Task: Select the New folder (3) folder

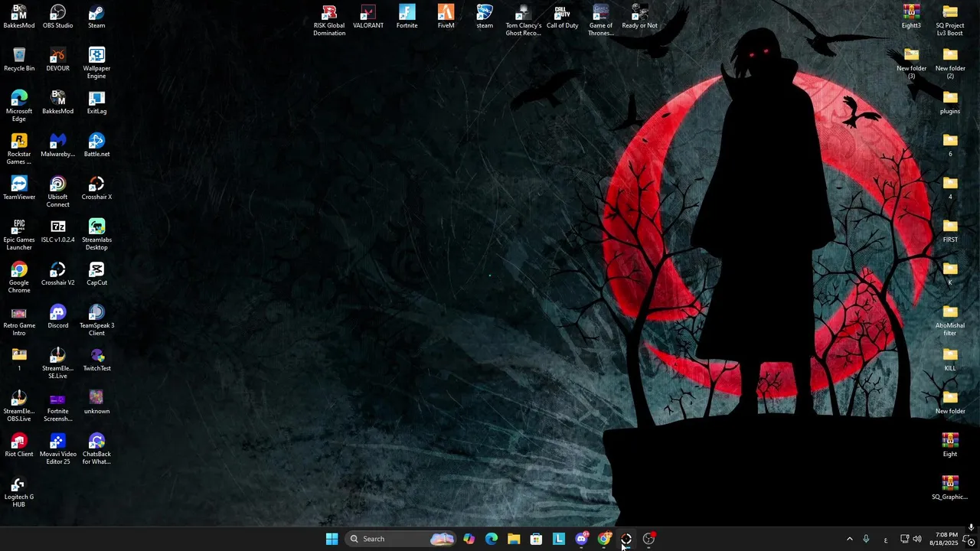Action: [911, 64]
